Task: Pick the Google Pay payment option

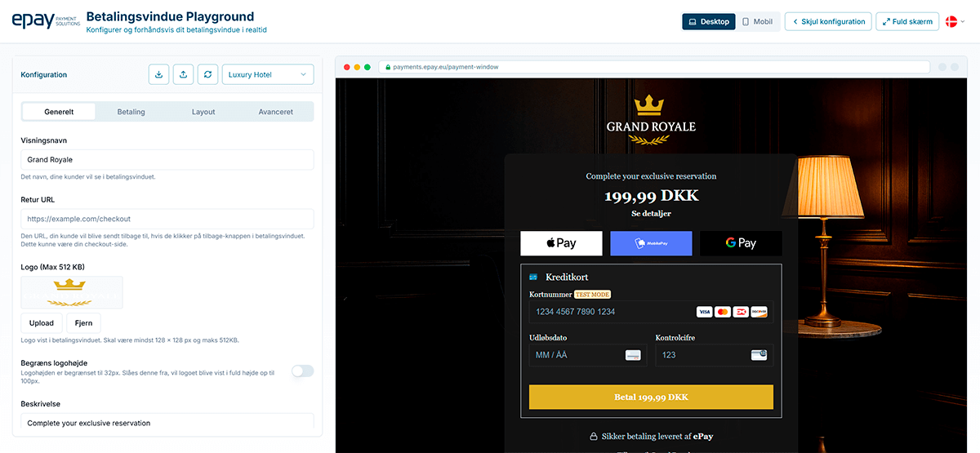Action: pyautogui.click(x=741, y=243)
